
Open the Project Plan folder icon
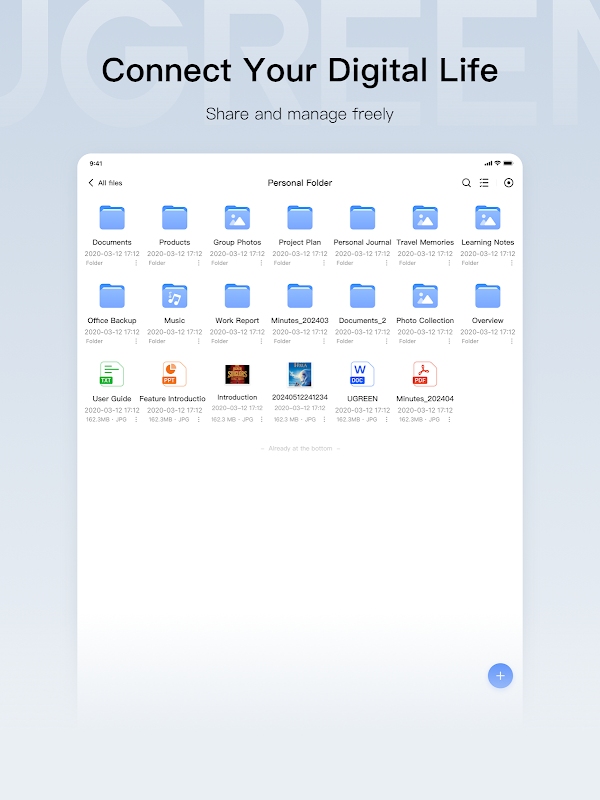tap(300, 218)
